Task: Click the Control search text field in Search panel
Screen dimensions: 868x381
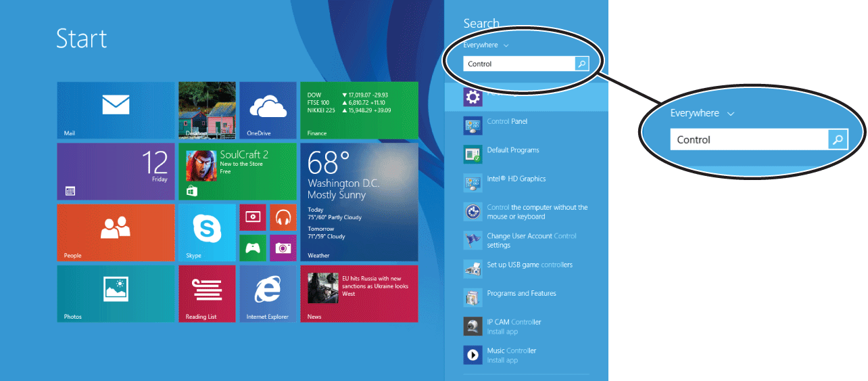Action: pos(519,64)
